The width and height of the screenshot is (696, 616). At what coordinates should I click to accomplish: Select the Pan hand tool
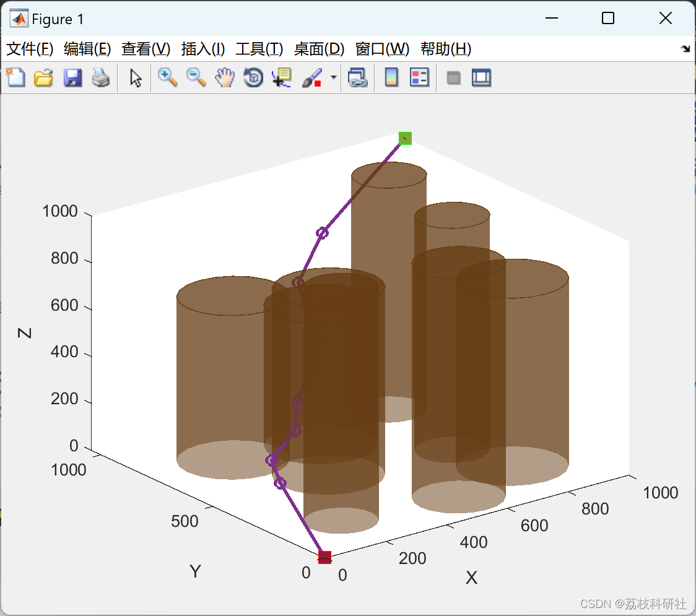(225, 77)
